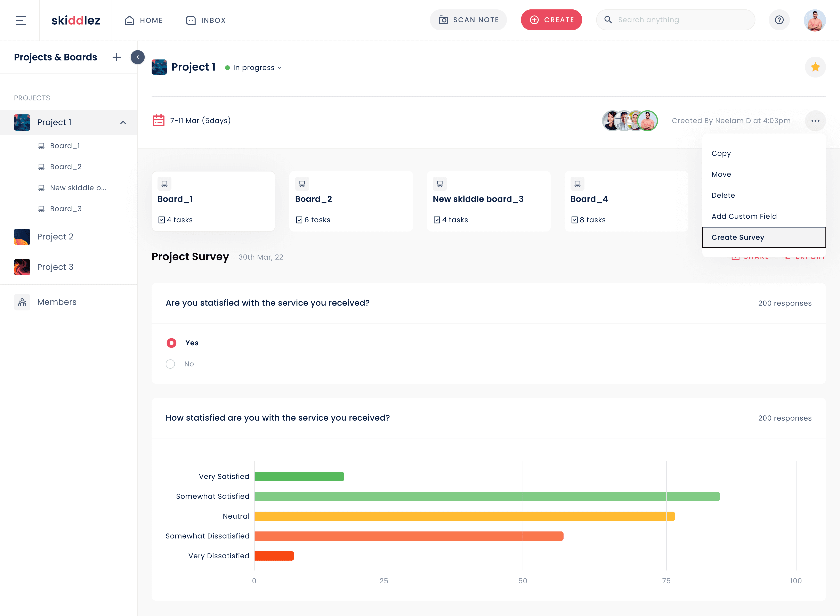Viewport: 840px width, 616px height.
Task: Open the Inbox
Action: click(205, 20)
